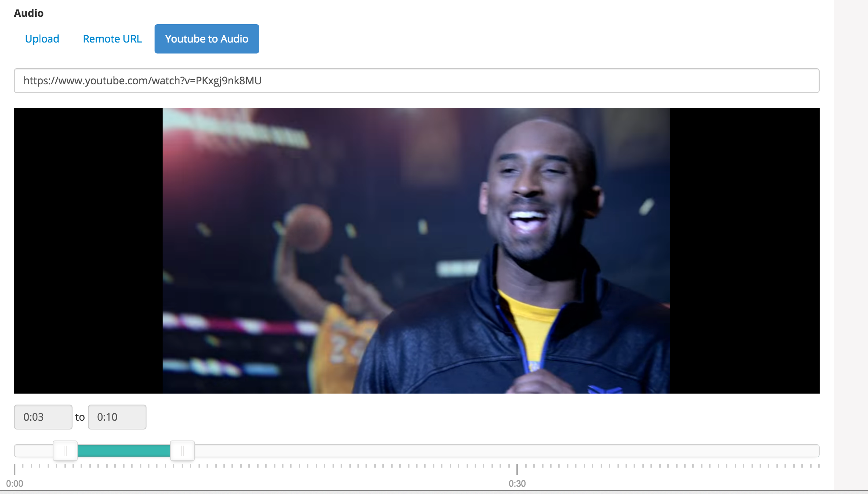Click the center of the video preview
The height and width of the screenshot is (494, 868).
[416, 251]
